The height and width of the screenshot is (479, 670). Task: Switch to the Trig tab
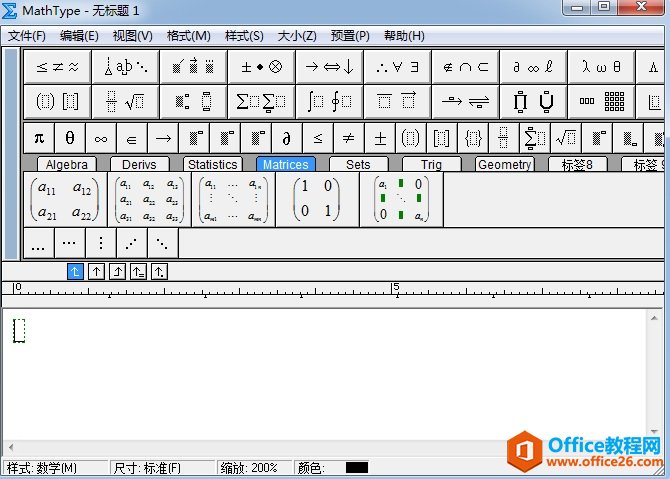[x=431, y=165]
